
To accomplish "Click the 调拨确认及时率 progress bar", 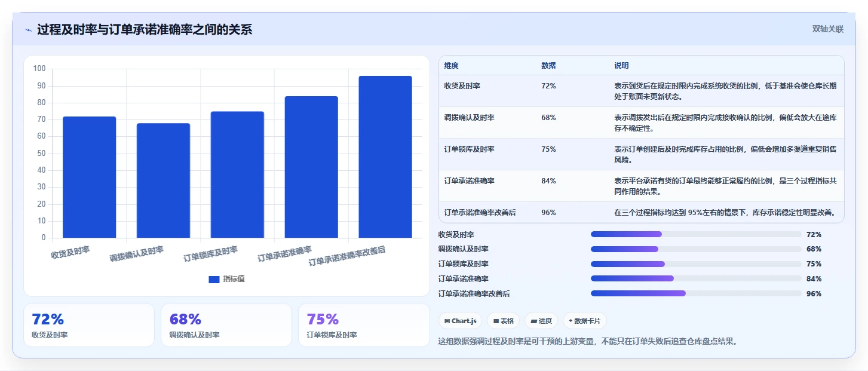I will pos(696,249).
